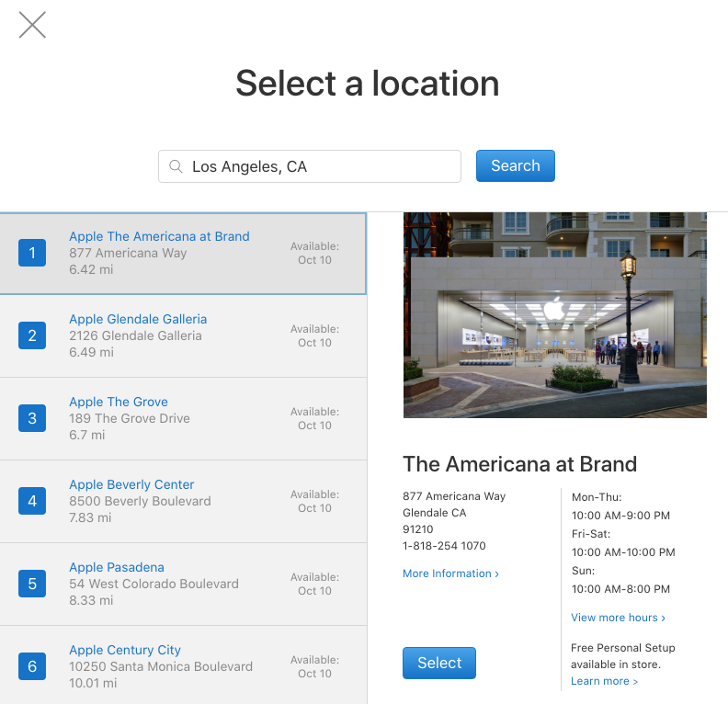Pick Apple Beverly Center store link
Image resolution: width=728 pixels, height=704 pixels.
tap(131, 484)
